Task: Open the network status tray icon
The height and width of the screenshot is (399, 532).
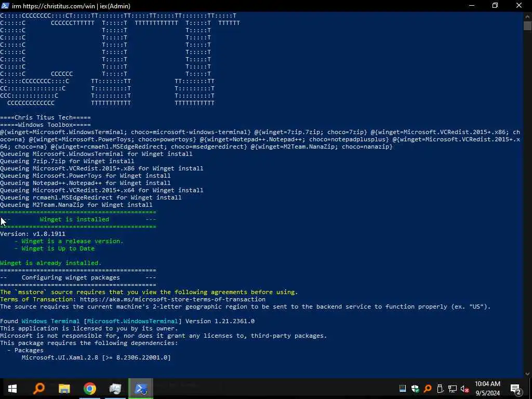Action: click(453, 389)
